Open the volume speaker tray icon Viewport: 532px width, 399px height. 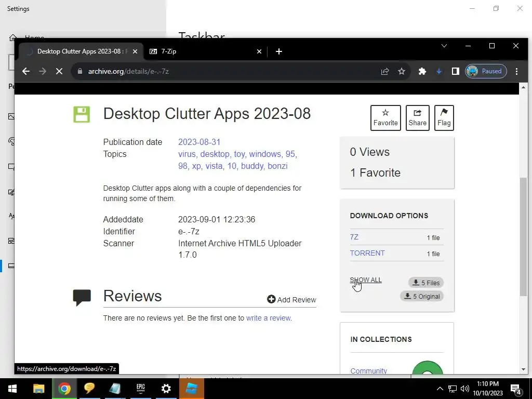[465, 389]
